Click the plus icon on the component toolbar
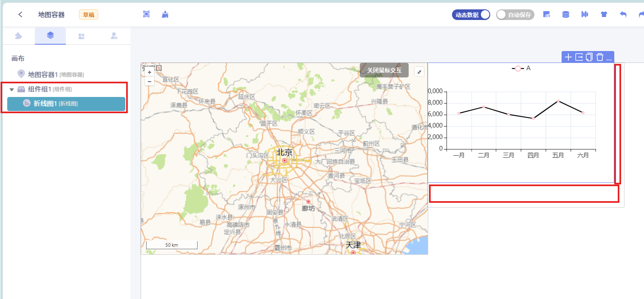Viewport: 644px width, 299px height. click(568, 57)
